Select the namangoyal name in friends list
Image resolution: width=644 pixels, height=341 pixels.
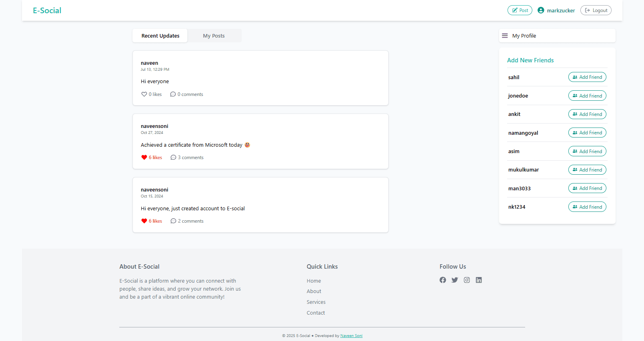[523, 133]
